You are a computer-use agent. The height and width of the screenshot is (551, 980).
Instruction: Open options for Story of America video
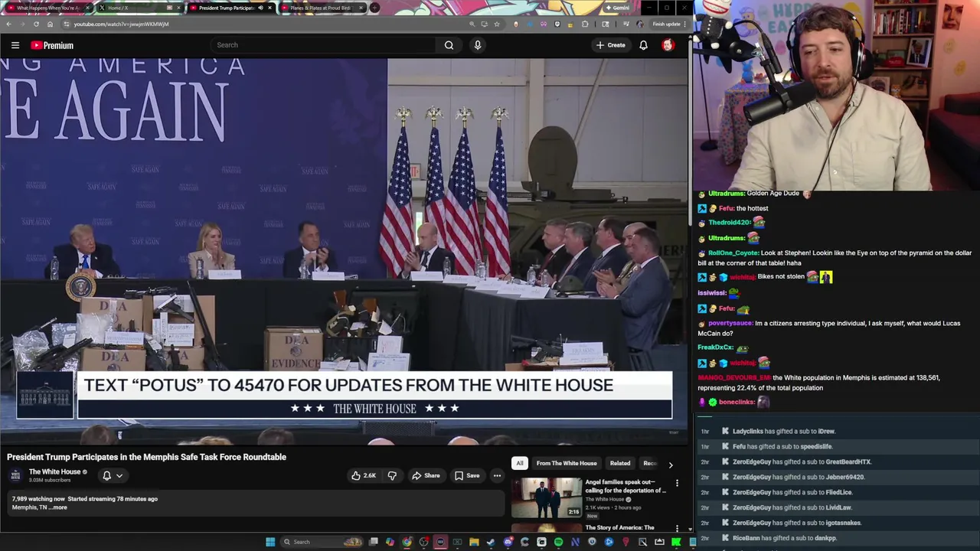click(677, 528)
